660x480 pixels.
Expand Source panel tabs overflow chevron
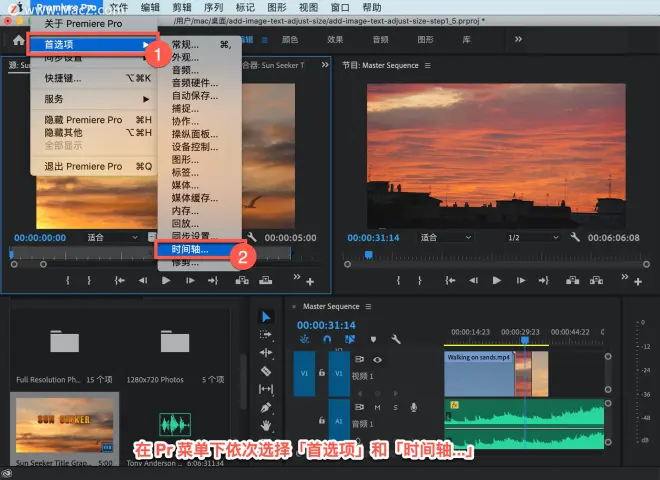325,65
